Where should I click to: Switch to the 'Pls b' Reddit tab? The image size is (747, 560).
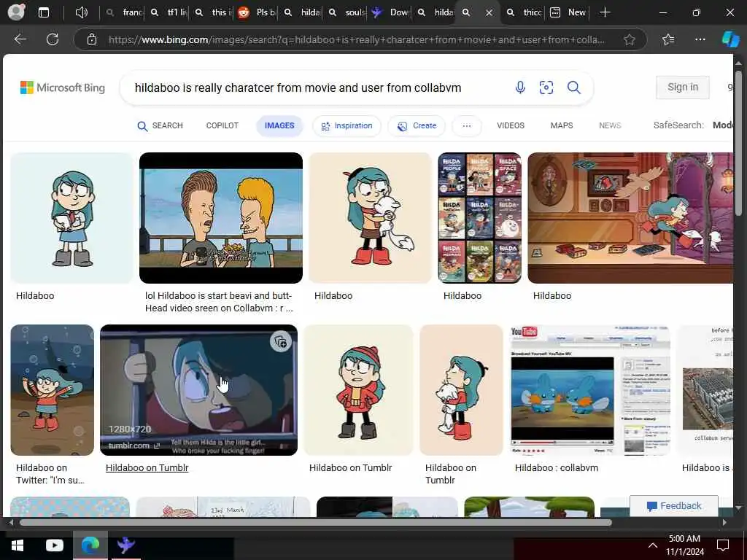(x=258, y=12)
